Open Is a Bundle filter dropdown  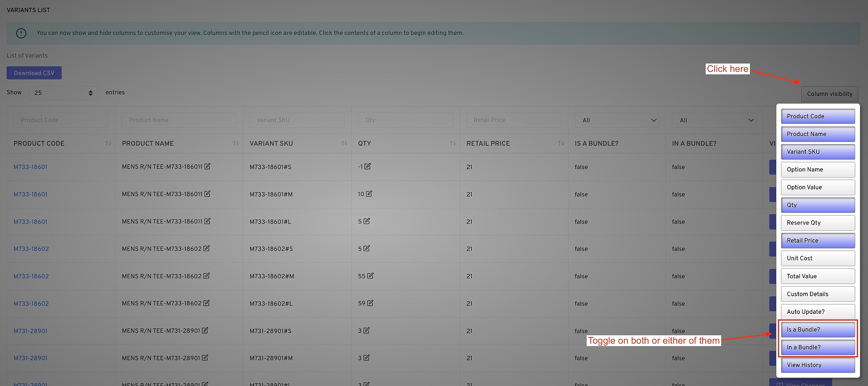coord(616,120)
